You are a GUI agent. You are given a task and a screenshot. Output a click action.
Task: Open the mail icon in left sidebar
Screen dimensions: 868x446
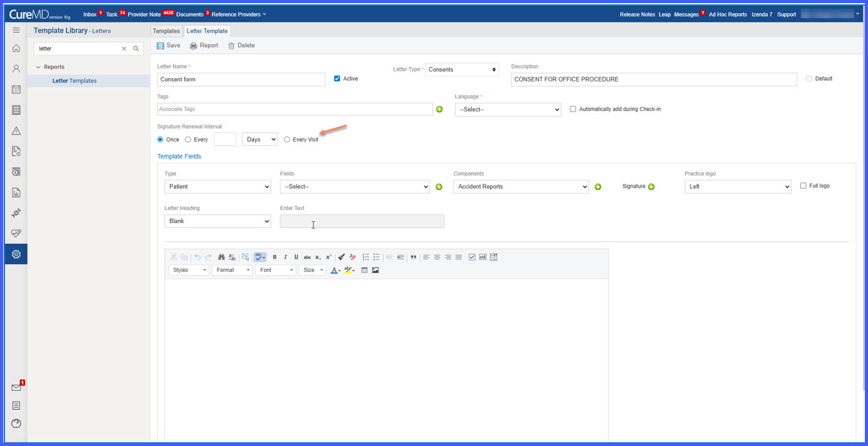point(16,388)
